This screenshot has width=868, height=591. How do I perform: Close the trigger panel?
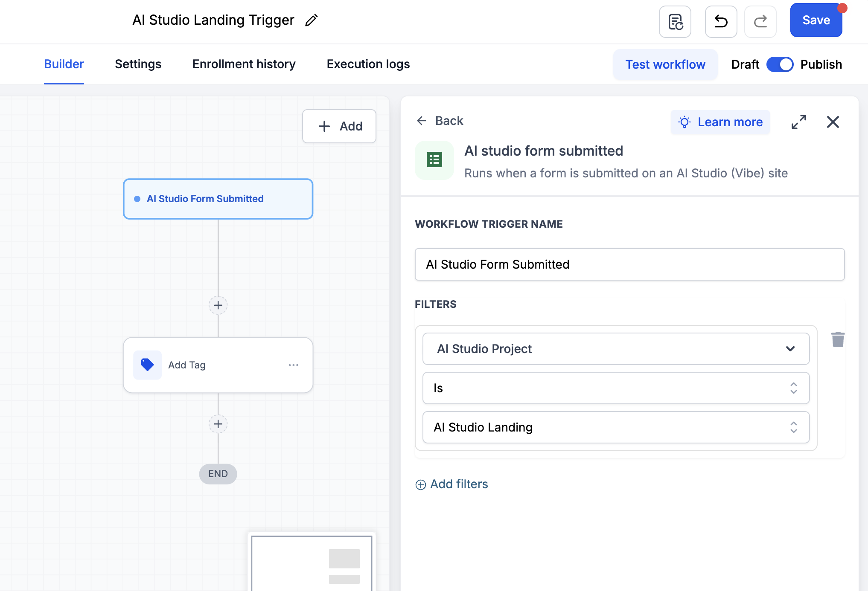833,122
